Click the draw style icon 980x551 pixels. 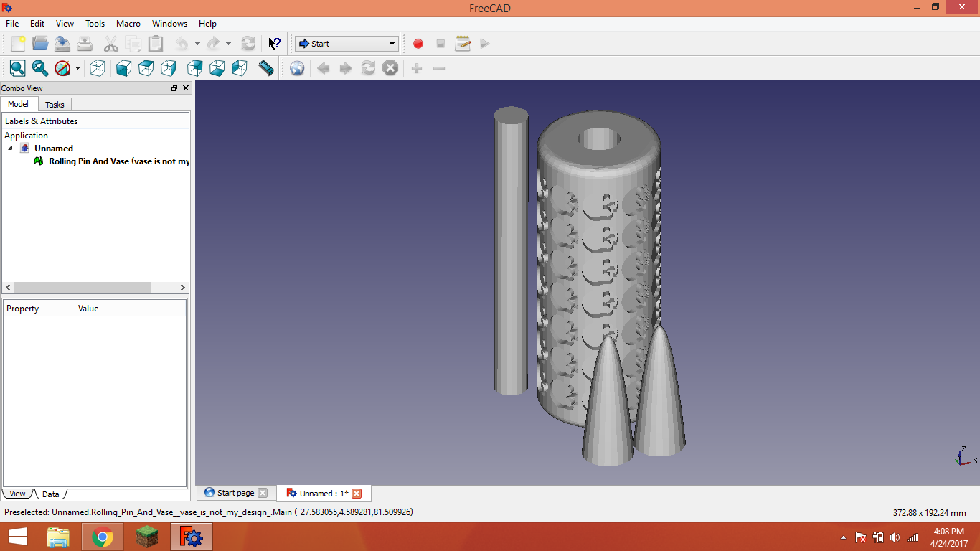point(62,68)
